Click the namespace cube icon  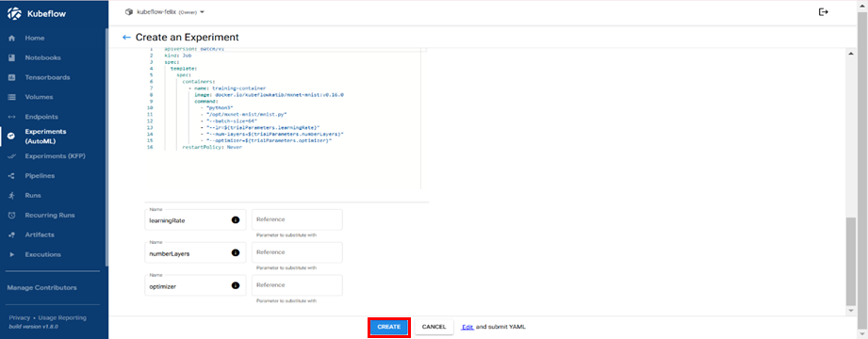(129, 11)
